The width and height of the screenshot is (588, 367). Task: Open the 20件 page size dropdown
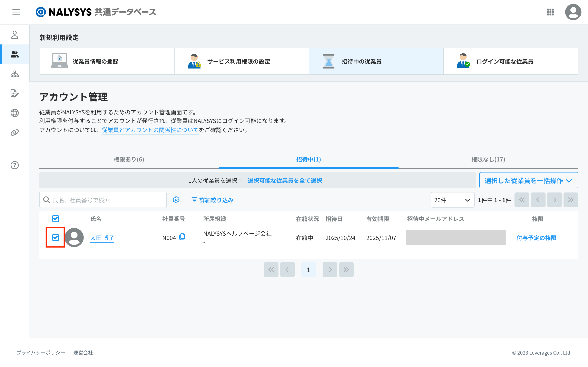452,200
